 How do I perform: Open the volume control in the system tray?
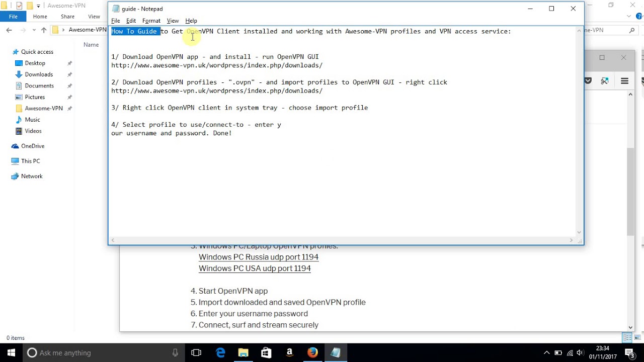click(x=580, y=352)
